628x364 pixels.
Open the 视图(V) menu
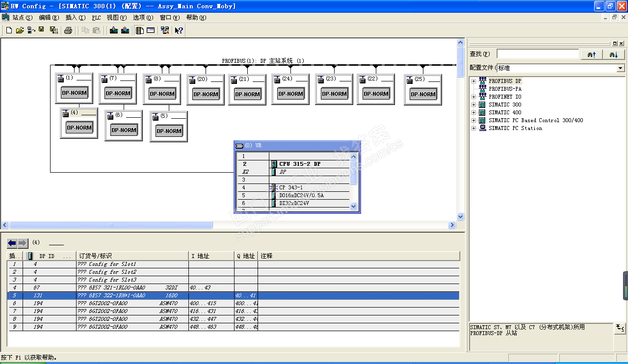point(117,18)
